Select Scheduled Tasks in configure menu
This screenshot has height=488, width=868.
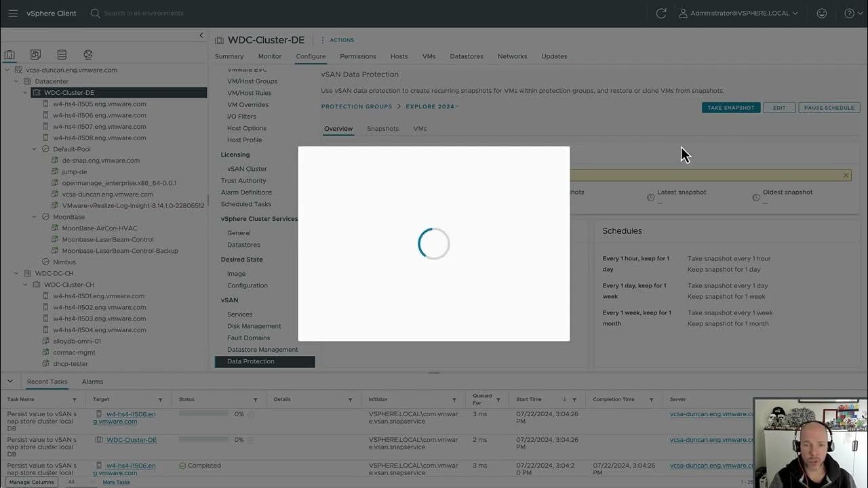tap(245, 204)
